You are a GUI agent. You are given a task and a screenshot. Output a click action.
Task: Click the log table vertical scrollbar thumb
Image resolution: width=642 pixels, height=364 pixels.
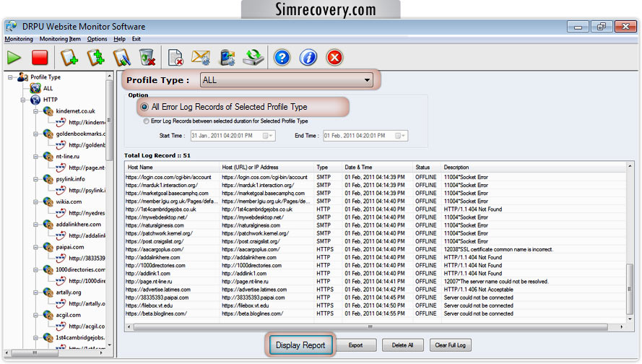point(630,289)
